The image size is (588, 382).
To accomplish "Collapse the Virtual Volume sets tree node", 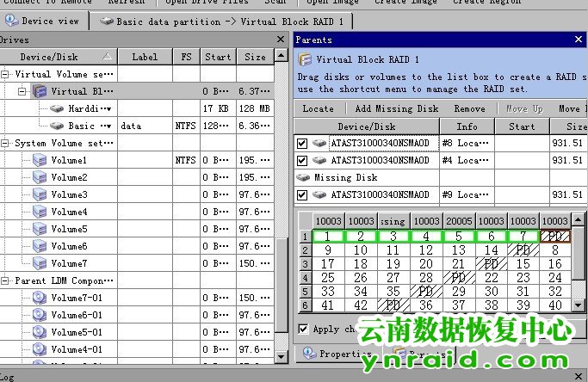I will [x=6, y=74].
